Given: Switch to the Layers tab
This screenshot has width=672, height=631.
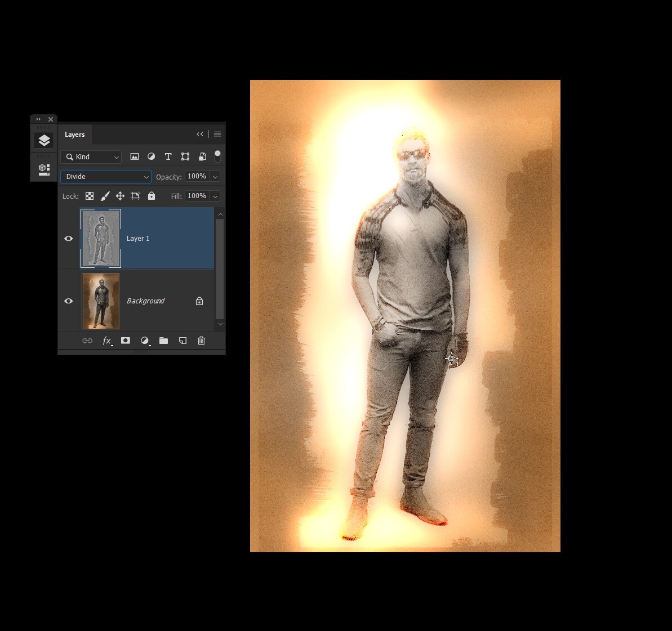Looking at the screenshot, I should pos(74,135).
